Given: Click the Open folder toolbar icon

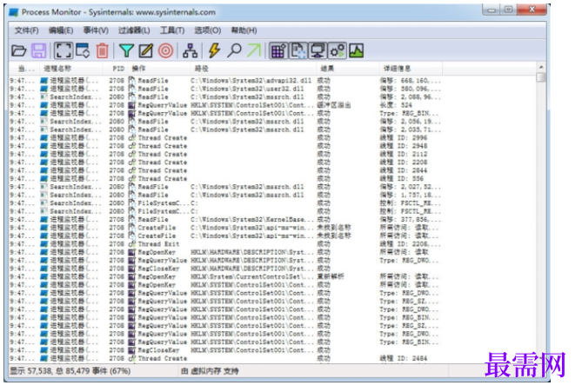Looking at the screenshot, I should tap(18, 50).
